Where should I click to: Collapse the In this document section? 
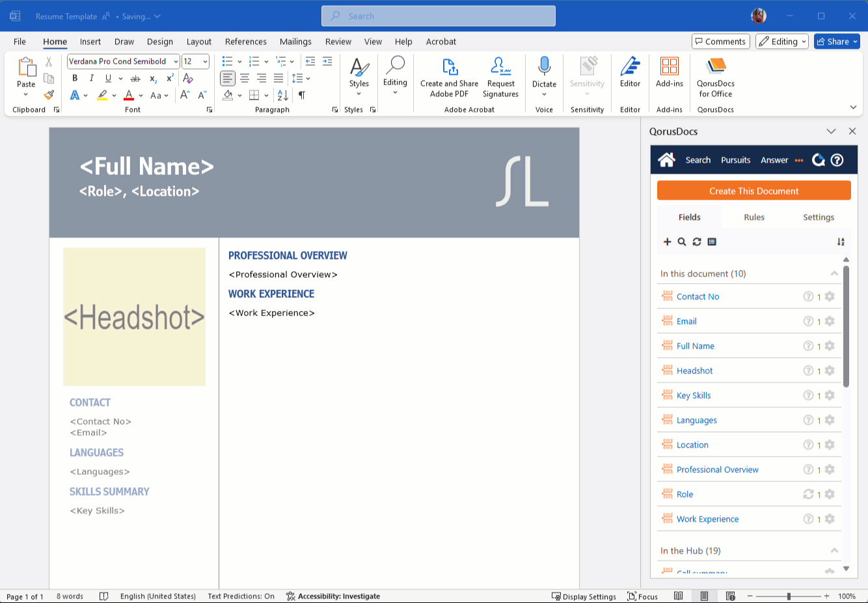pyautogui.click(x=834, y=274)
